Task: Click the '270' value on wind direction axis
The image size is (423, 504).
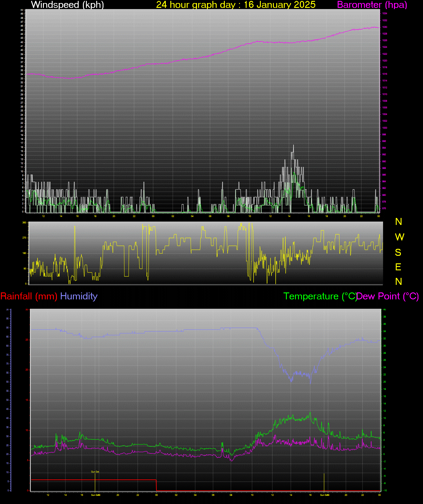Action: pos(24,238)
